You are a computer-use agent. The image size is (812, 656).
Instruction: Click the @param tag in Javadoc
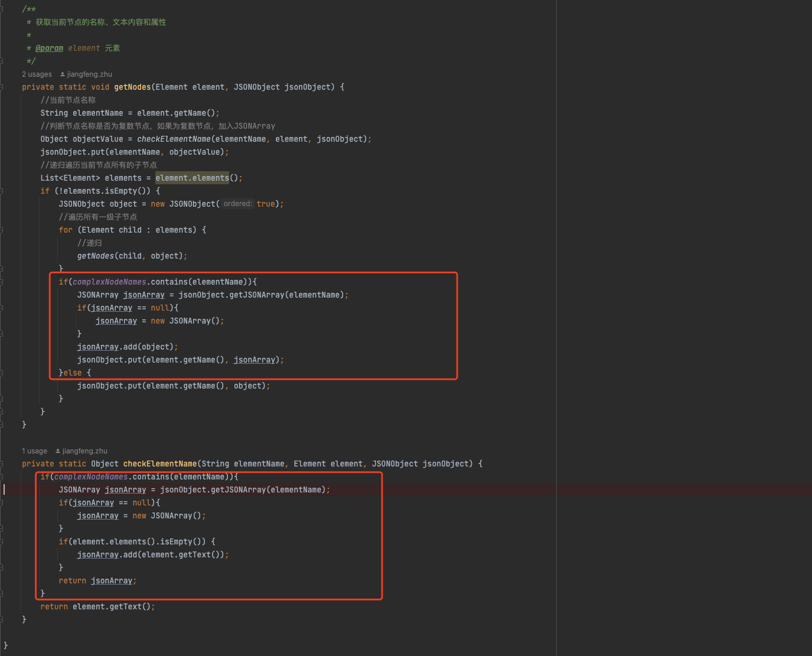coord(49,48)
